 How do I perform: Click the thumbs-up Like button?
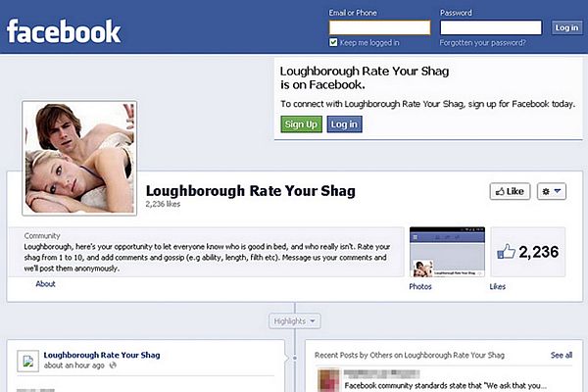(x=510, y=191)
